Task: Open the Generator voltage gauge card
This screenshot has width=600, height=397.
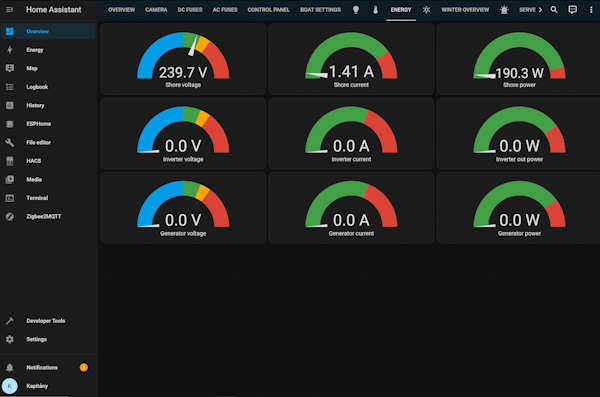Action: click(x=183, y=207)
